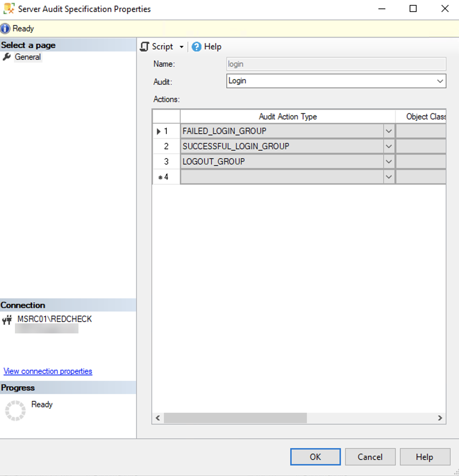459x476 pixels.
Task: Open the SUCCESSFUL_LOGIN_GROUP action dropdown
Action: coord(389,146)
